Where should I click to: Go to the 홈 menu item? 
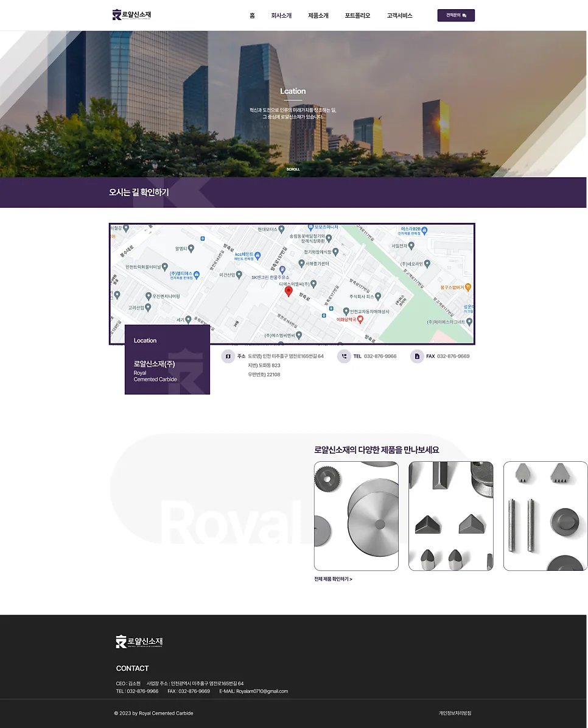coord(252,15)
